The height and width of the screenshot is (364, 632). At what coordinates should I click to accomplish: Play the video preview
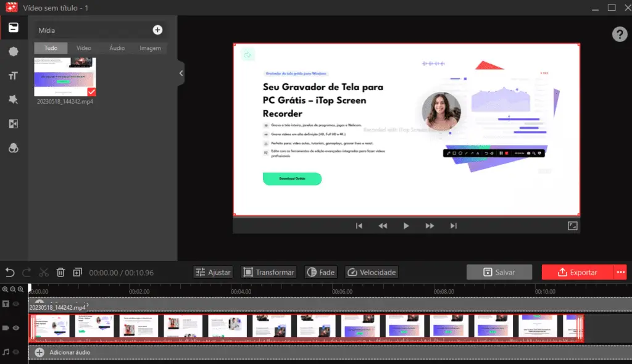(406, 226)
